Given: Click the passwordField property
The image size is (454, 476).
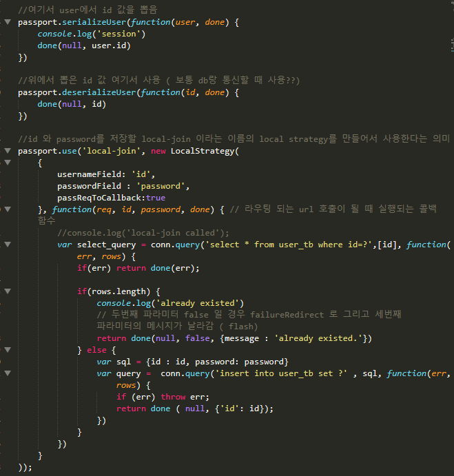Looking at the screenshot, I should click(x=90, y=186).
